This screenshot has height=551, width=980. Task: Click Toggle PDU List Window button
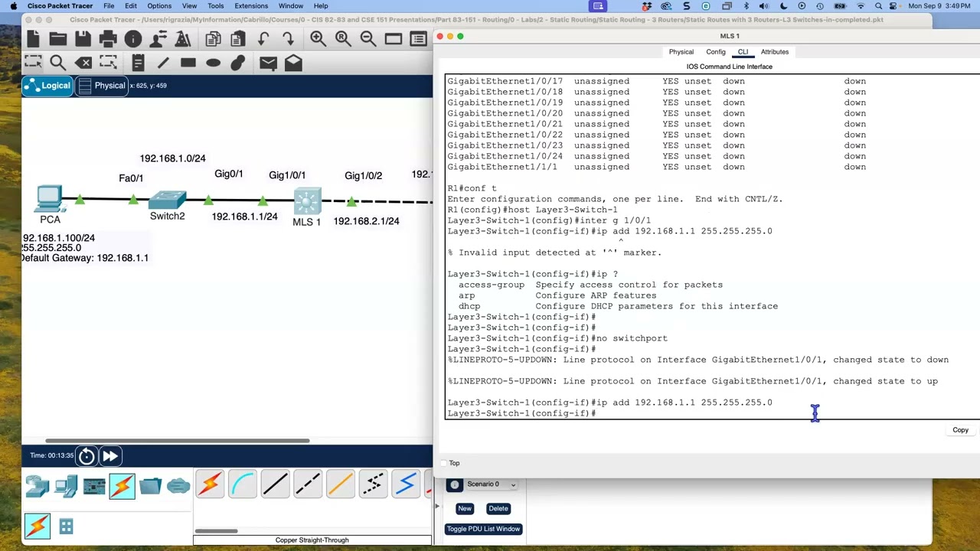coord(484,529)
